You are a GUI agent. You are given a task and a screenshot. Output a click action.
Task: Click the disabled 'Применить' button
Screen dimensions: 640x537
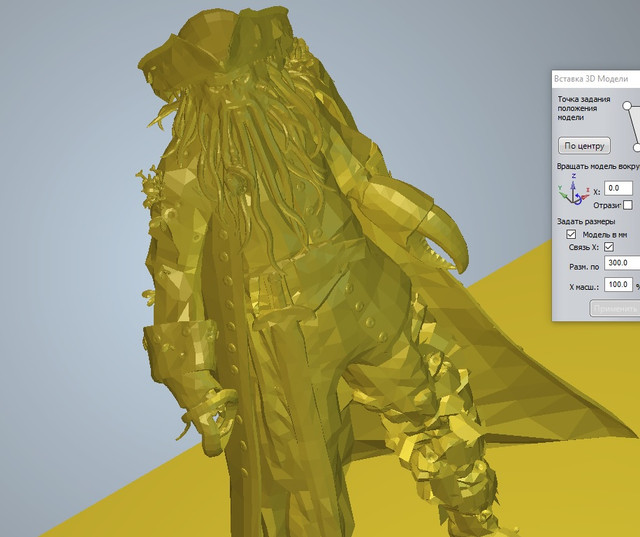click(x=615, y=308)
